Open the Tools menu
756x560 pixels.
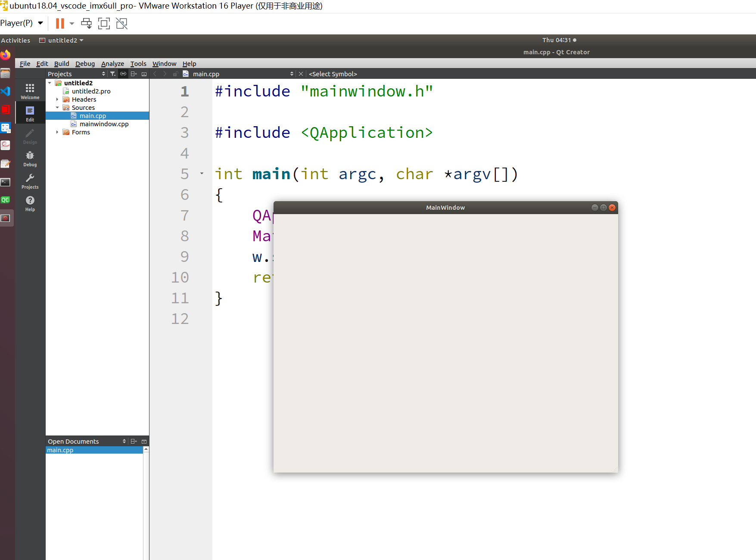pyautogui.click(x=138, y=63)
